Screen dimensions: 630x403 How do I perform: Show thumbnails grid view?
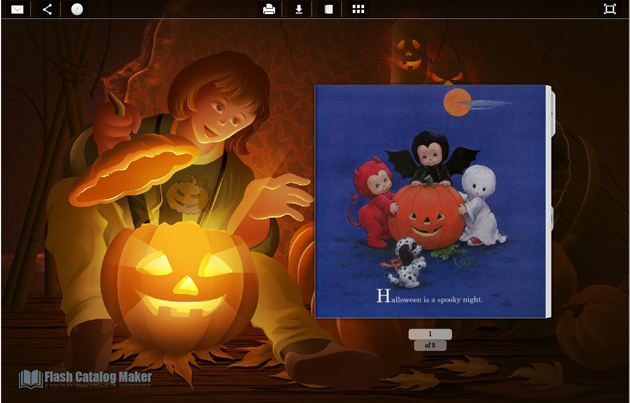pyautogui.click(x=358, y=9)
